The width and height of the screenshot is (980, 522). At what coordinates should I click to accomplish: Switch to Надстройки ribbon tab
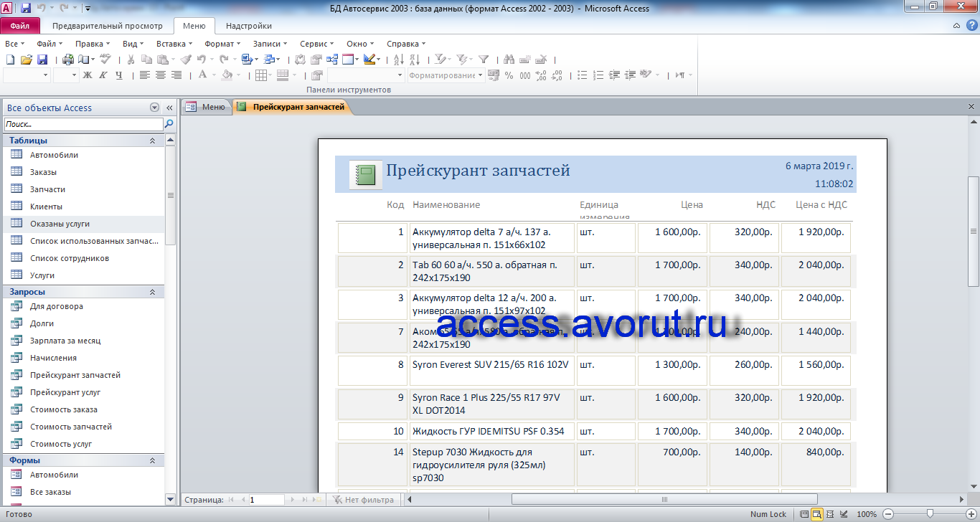(249, 26)
